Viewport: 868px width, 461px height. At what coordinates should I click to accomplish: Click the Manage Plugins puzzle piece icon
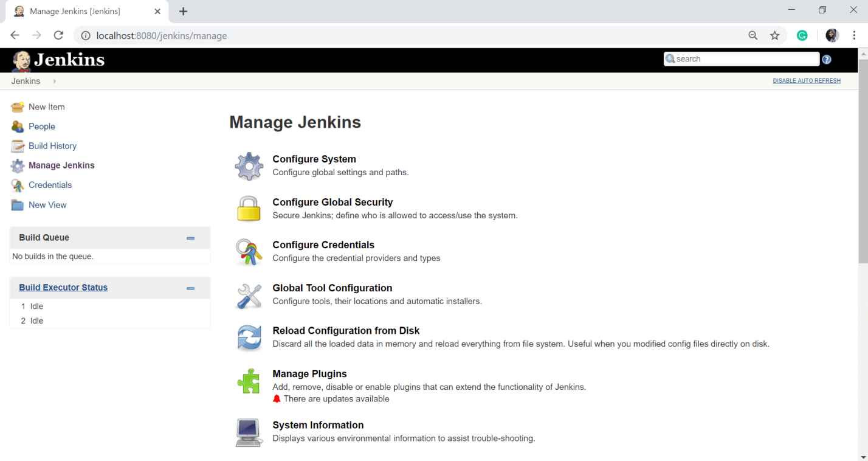point(249,381)
